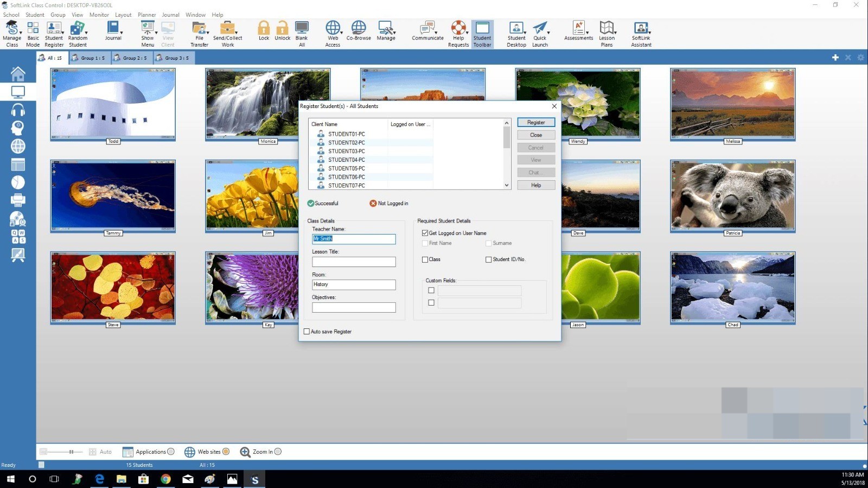Viewport: 868px width, 488px height.
Task: Launch SoftLink Assistant
Action: (641, 34)
